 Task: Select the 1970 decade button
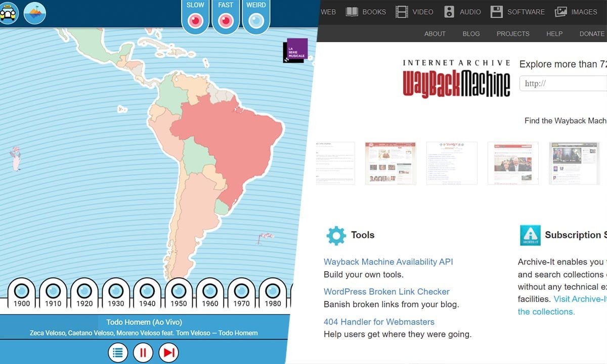[x=241, y=293]
